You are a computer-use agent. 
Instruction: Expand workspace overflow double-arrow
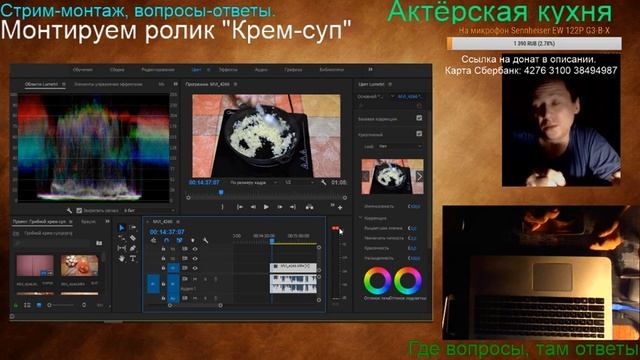(x=370, y=69)
